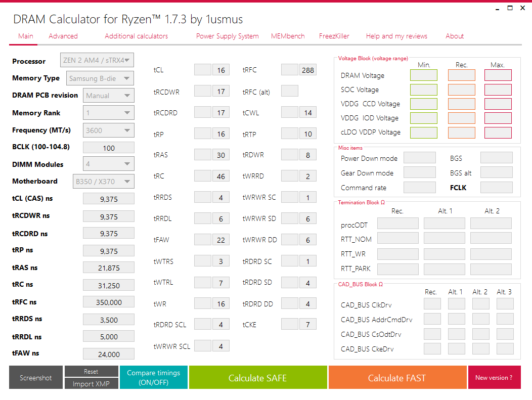This screenshot has height=400, width=532.
Task: Click the RTT_NOM Alt. 1 field
Action: (x=445, y=238)
